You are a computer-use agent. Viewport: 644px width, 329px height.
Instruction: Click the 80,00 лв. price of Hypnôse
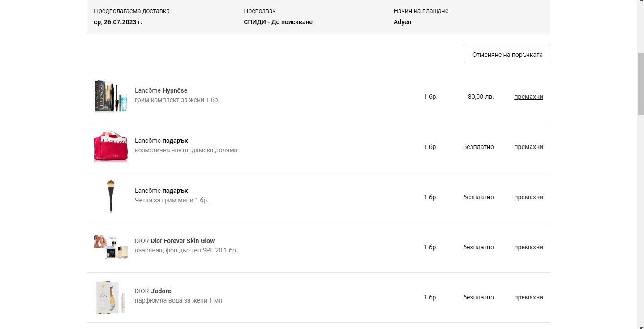[x=481, y=97]
